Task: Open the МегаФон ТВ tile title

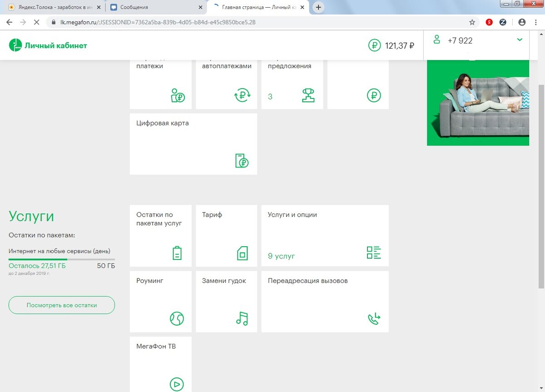Action: 156,346
